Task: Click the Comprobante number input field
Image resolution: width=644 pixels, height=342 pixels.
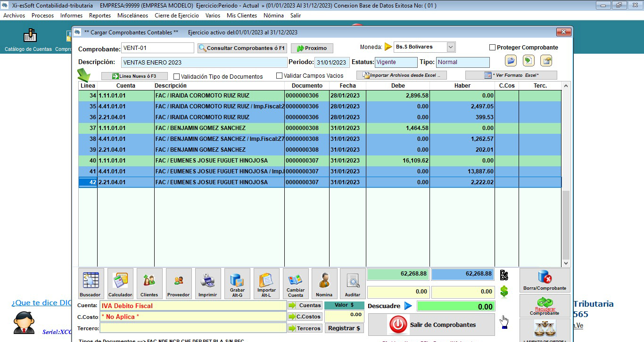Action: (157, 48)
